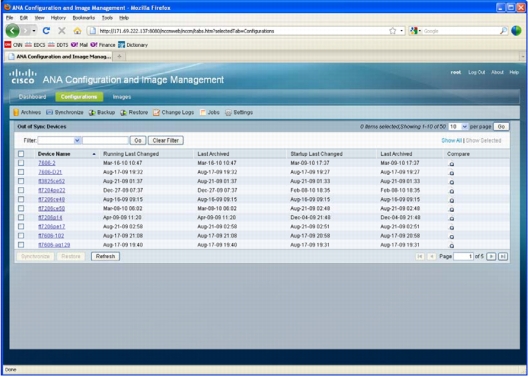Screen dimensions: 529x377
Task: Open the History menu
Action: [58, 18]
